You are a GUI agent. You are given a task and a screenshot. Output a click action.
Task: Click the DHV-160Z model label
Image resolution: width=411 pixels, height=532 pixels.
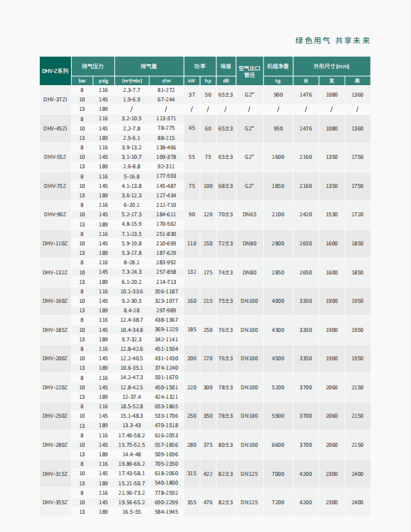(55, 301)
